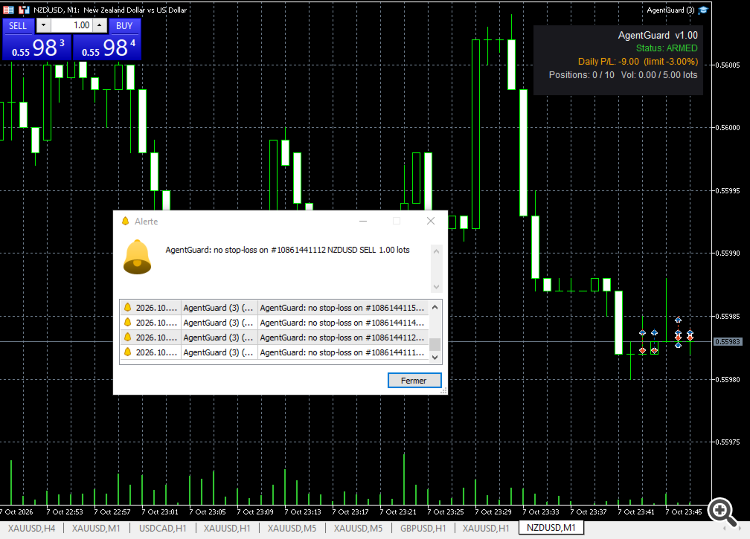Click the magnifier zoom icon
Viewport: 750px width, 539px height.
pyautogui.click(x=722, y=512)
